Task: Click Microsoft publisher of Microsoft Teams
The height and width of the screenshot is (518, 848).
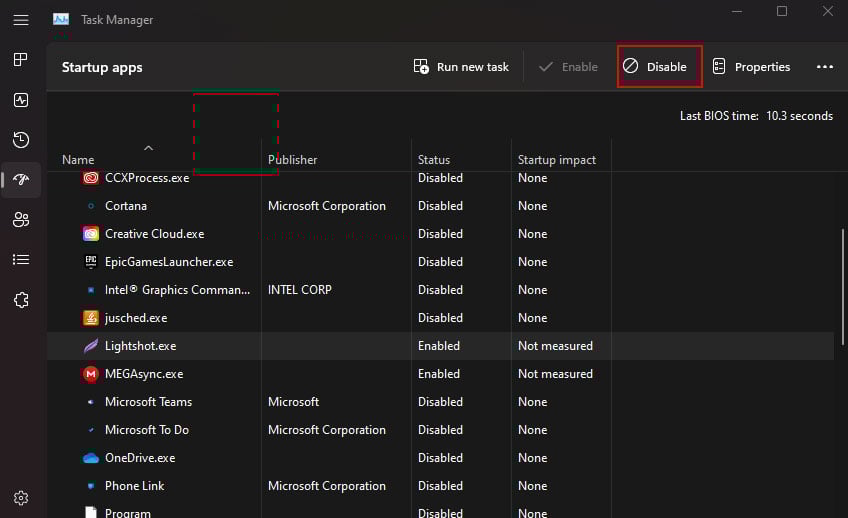Action: pos(293,402)
